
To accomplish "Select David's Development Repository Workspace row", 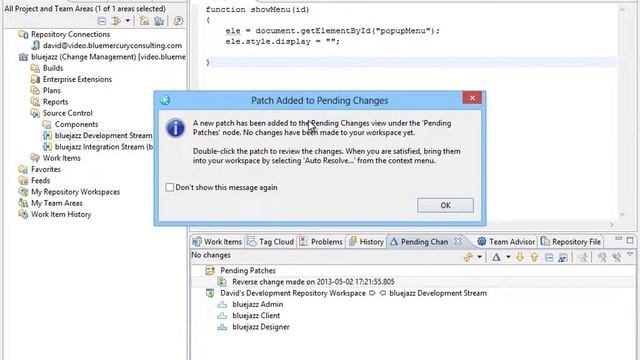I will click(x=347, y=293).
